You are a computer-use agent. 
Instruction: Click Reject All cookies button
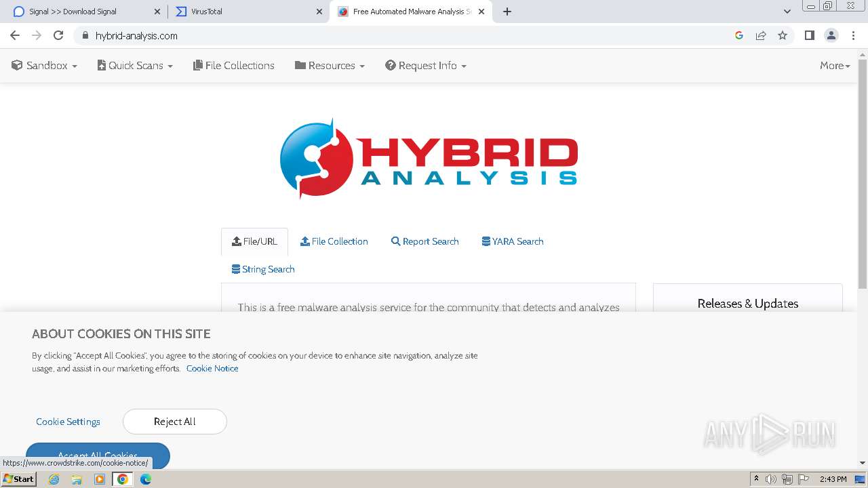pos(175,422)
